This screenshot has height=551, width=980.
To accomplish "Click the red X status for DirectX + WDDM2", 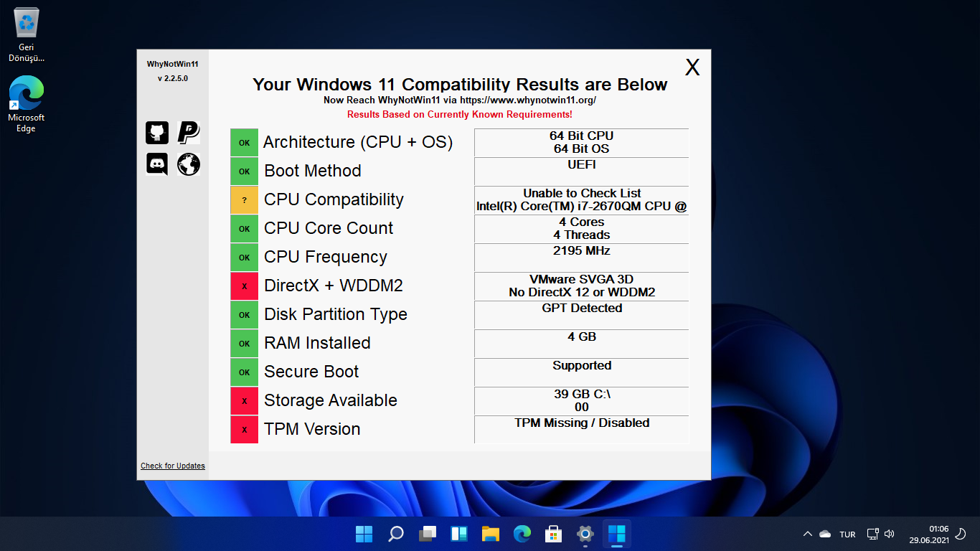I will tap(244, 286).
